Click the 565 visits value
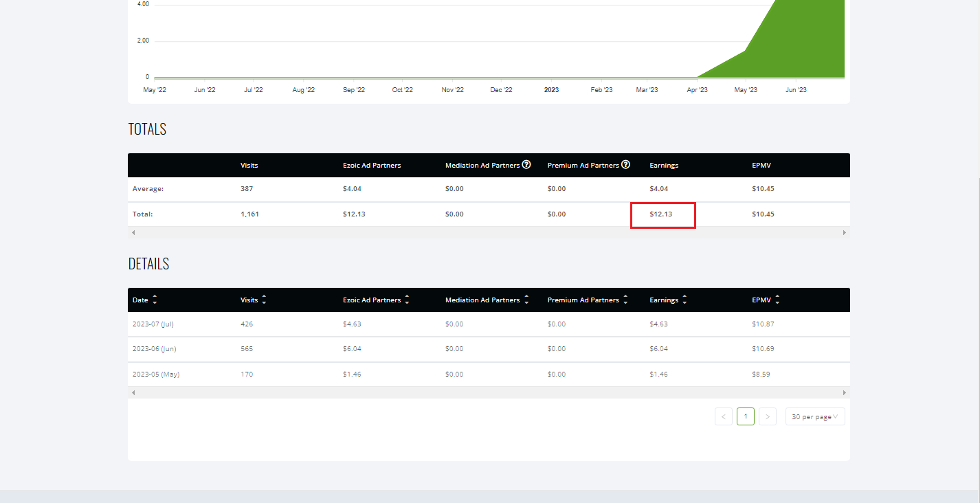The image size is (980, 503). click(x=247, y=349)
